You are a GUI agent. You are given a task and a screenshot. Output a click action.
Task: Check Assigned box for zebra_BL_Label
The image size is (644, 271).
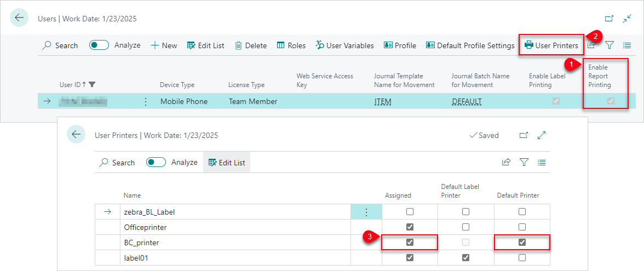pyautogui.click(x=410, y=212)
